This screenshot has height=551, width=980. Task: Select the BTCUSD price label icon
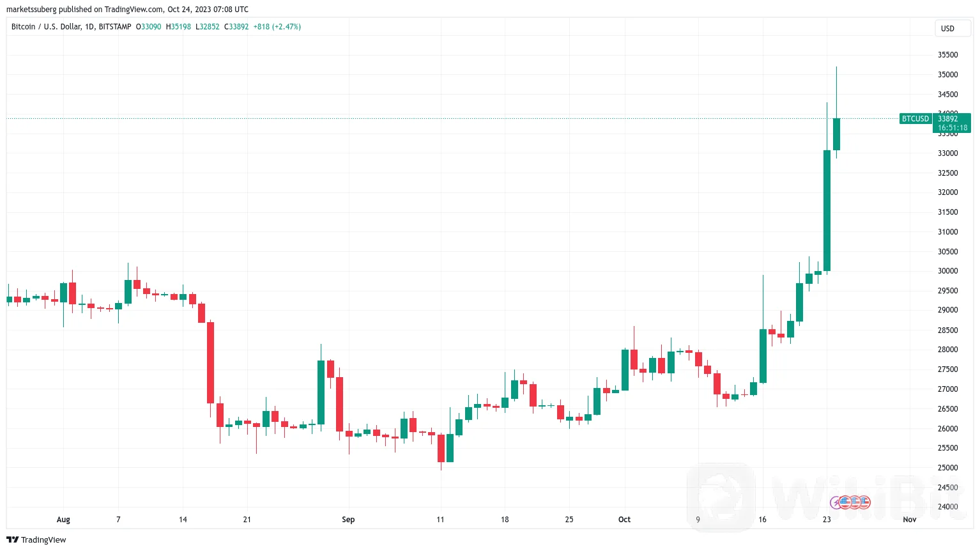click(915, 118)
